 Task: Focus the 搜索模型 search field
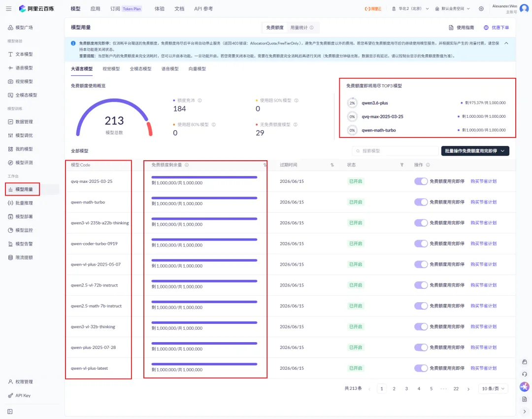tap(396, 151)
